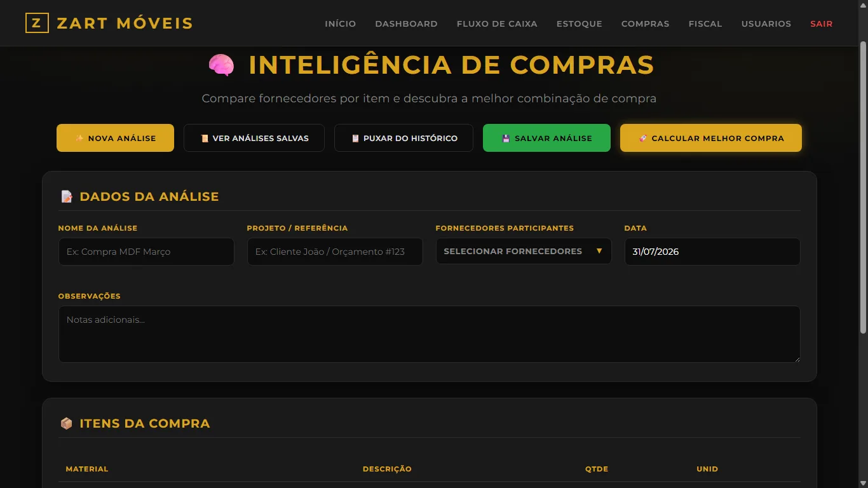Image resolution: width=868 pixels, height=488 pixels.
Task: Click the Inteligência de Compras heading
Action: [x=451, y=65]
